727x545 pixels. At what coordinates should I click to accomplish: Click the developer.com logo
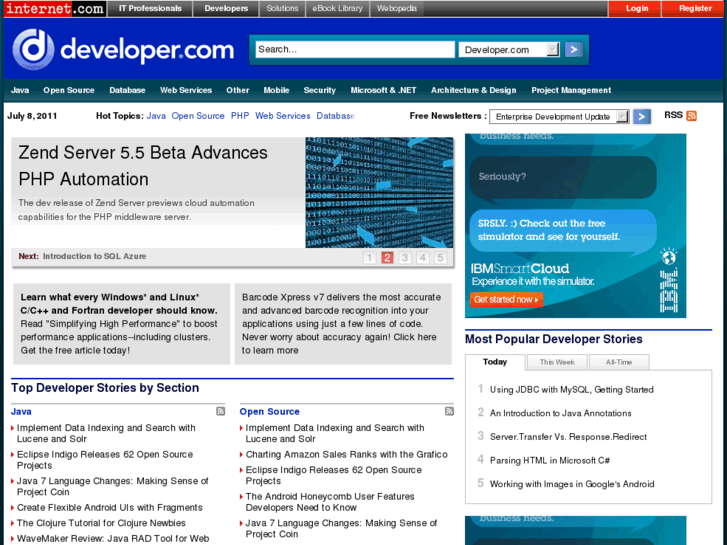[123, 50]
